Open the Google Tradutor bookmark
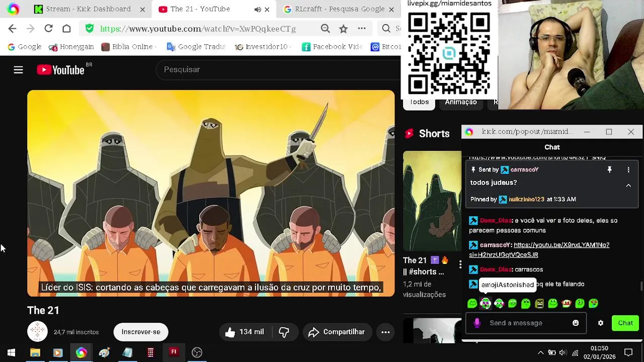 point(196,47)
